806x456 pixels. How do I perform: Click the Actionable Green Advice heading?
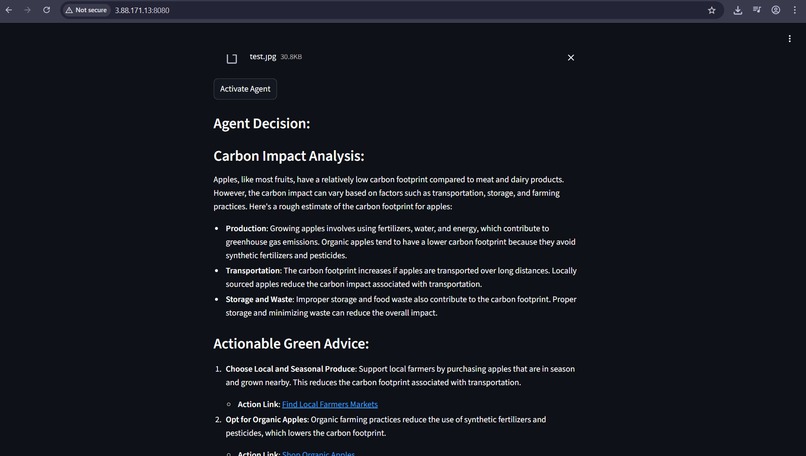(x=291, y=343)
